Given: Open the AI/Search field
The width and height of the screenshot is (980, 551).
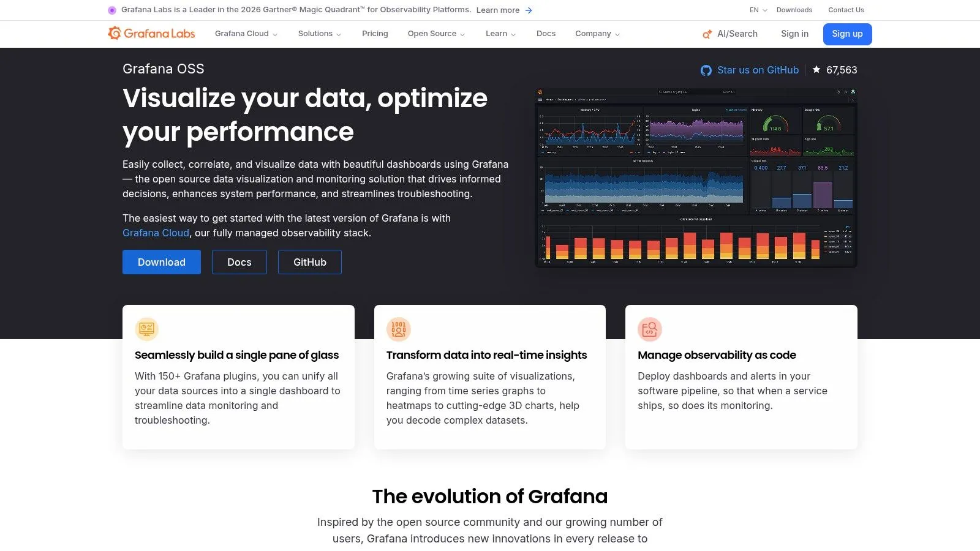Looking at the screenshot, I should click(x=730, y=34).
